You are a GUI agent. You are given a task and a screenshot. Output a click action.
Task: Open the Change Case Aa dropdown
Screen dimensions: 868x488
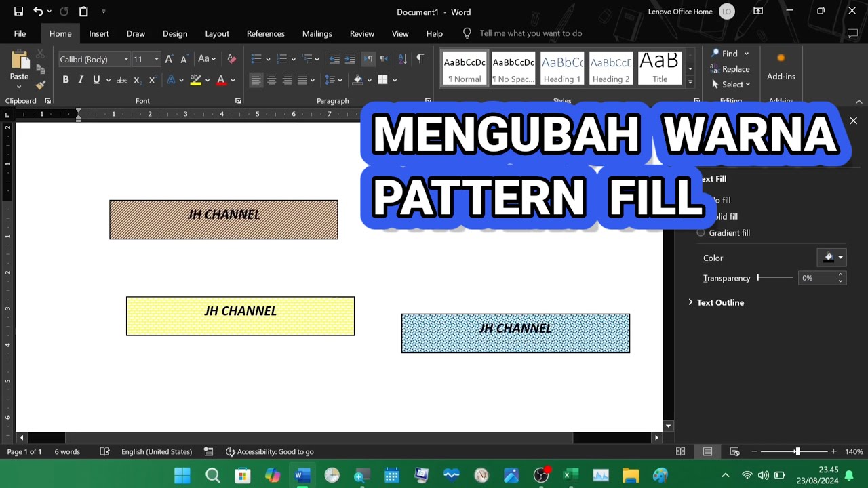[x=207, y=59]
